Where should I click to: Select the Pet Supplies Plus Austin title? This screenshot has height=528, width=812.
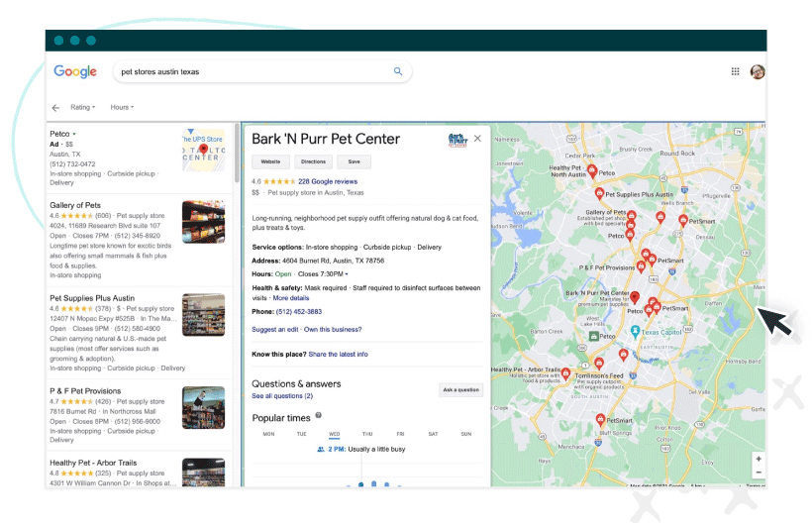coord(92,298)
